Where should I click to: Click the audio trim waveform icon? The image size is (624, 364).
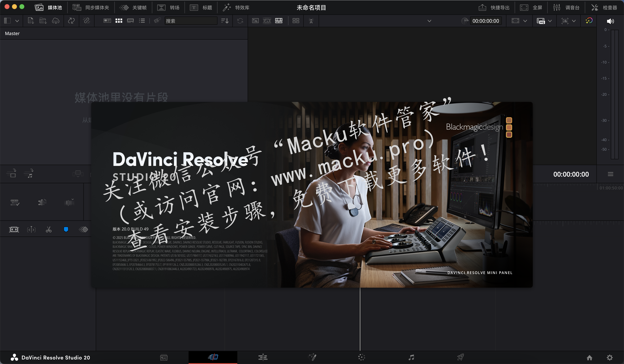[69, 202]
